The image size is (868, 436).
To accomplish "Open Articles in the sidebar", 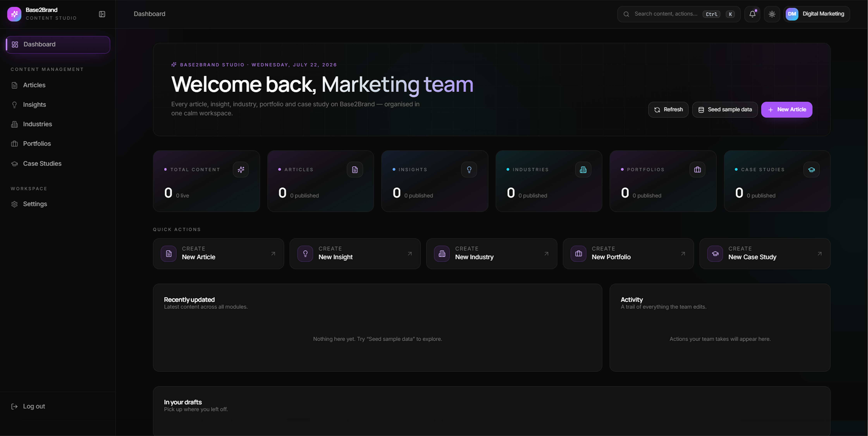I will [x=58, y=85].
